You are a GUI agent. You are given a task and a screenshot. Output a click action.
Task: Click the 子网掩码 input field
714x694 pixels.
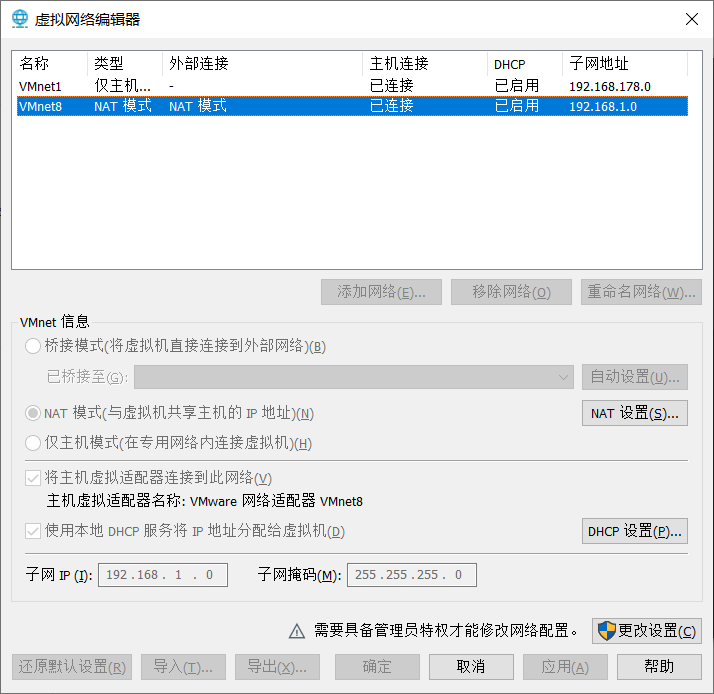pyautogui.click(x=412, y=575)
